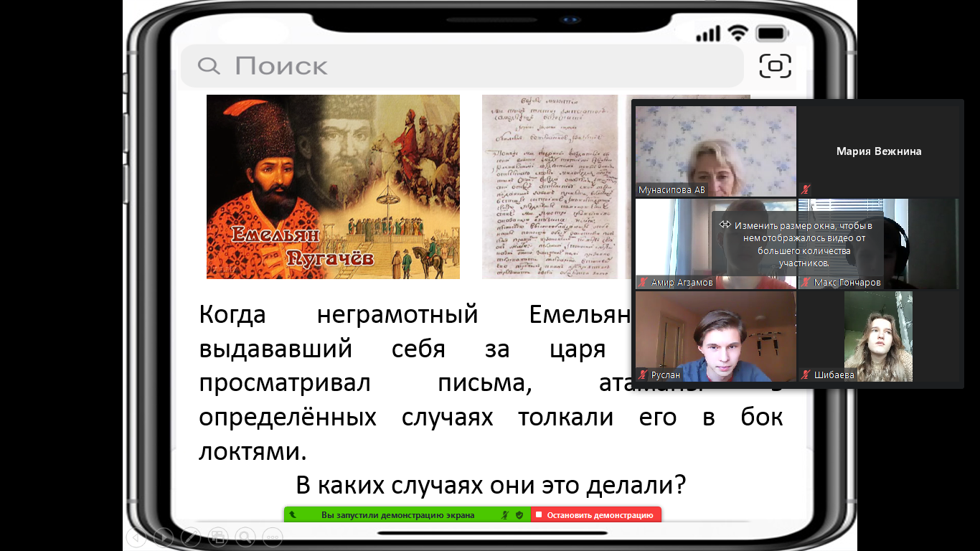The height and width of the screenshot is (551, 980).
Task: Open the security shield in the sharing bar
Action: [519, 515]
